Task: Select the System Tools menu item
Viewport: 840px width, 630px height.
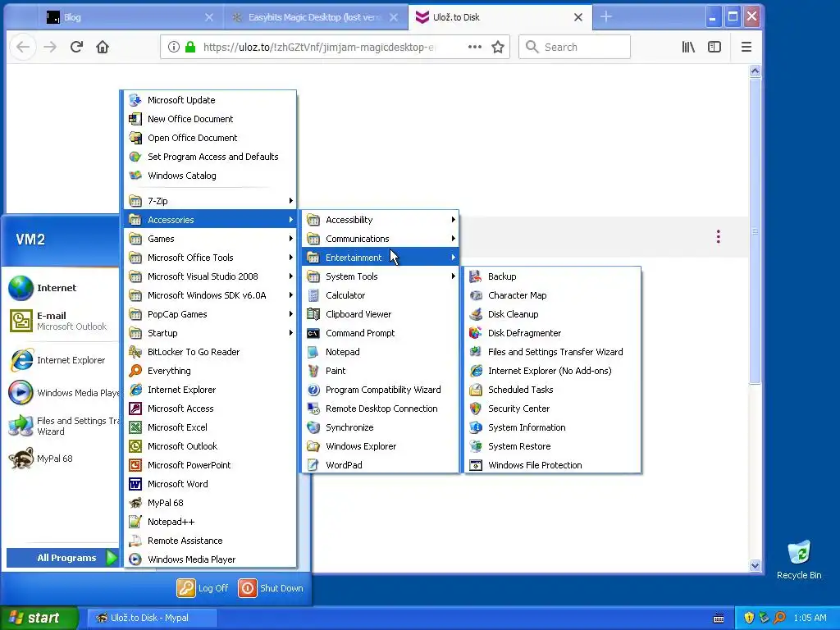Action: click(x=380, y=276)
